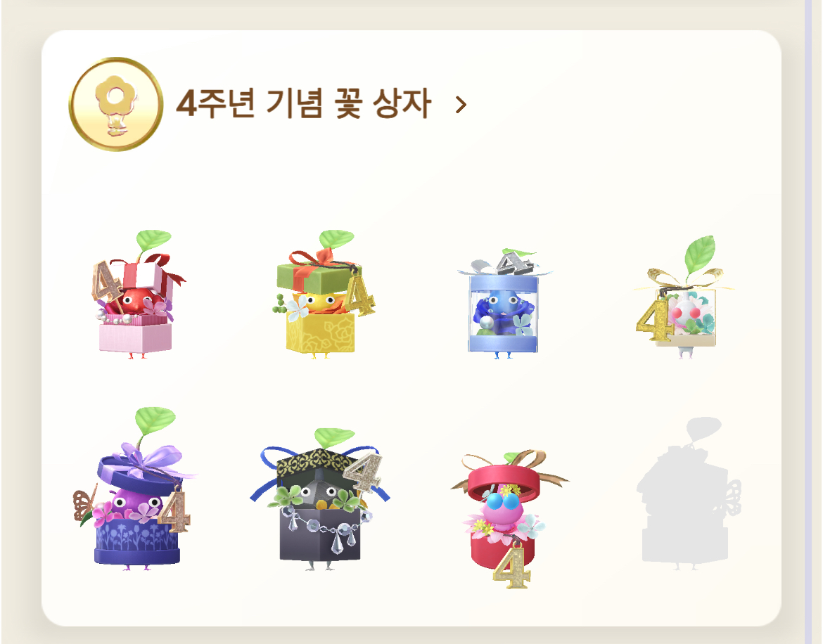Click the grey leaf of the locked silhouette
The image size is (823, 644).
pos(703,428)
